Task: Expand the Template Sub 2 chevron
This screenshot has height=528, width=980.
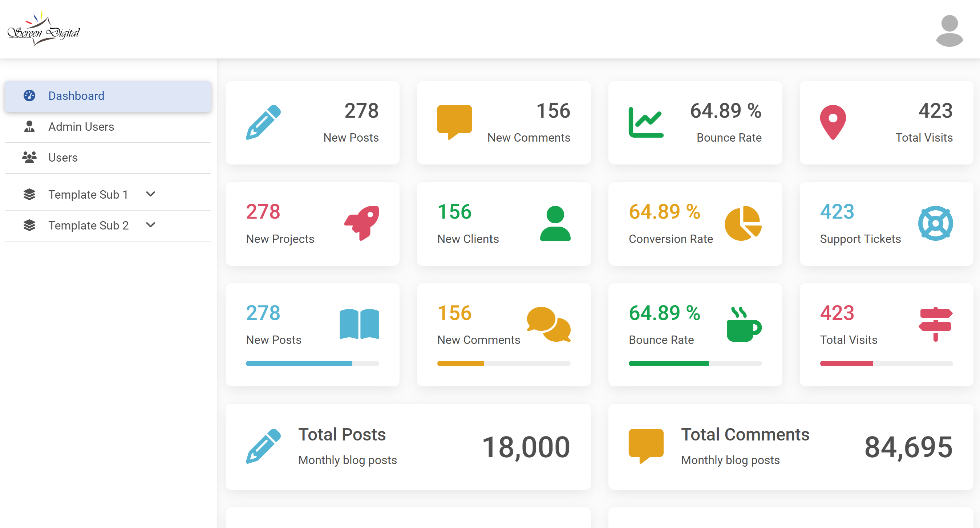Action: [151, 225]
